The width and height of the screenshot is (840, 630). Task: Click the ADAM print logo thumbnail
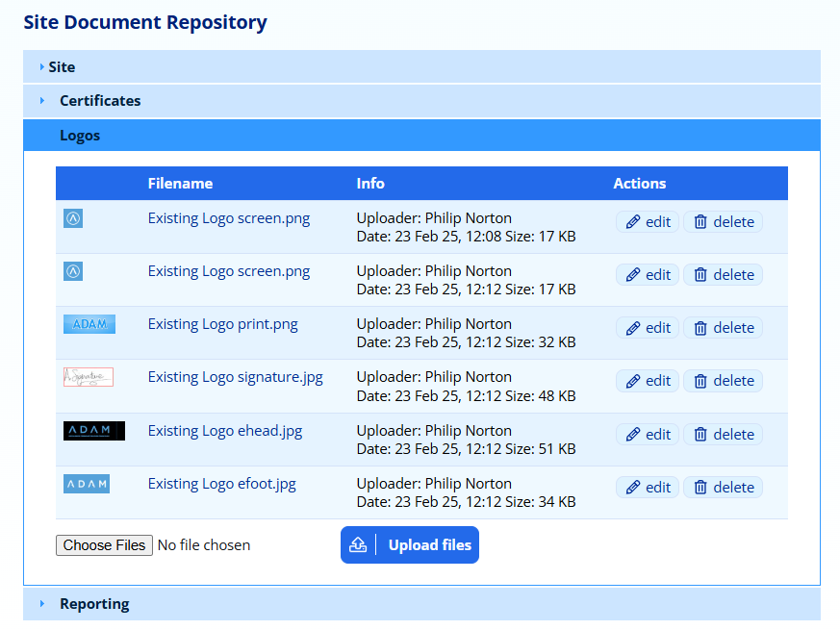point(89,324)
